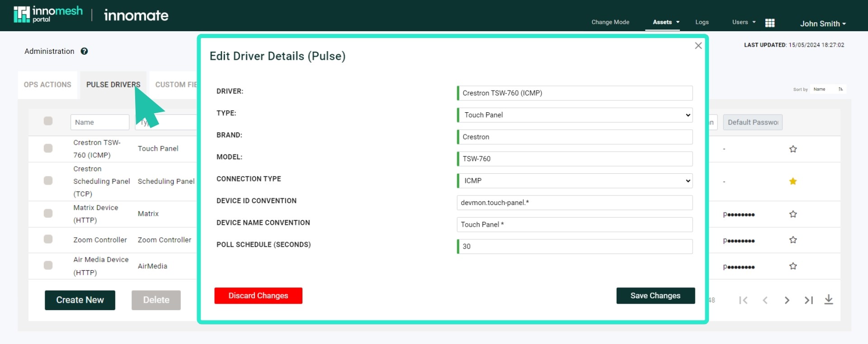
Task: Check the Crestron Scheduling Panel row
Action: point(48,181)
